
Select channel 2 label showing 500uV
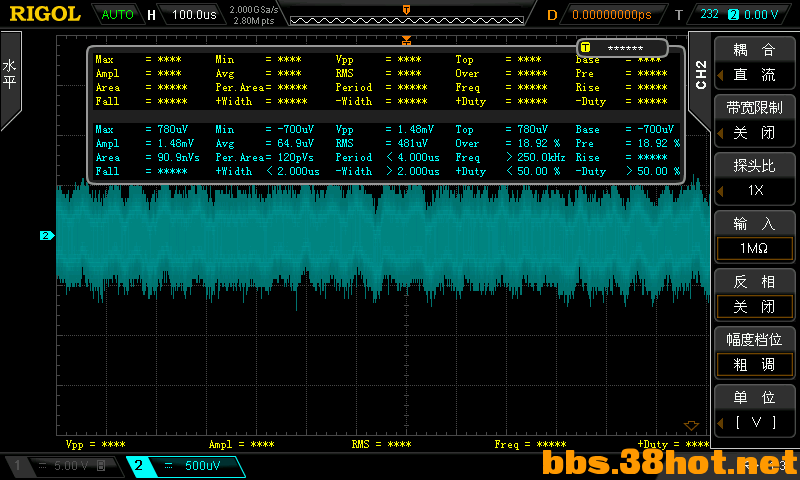(185, 466)
